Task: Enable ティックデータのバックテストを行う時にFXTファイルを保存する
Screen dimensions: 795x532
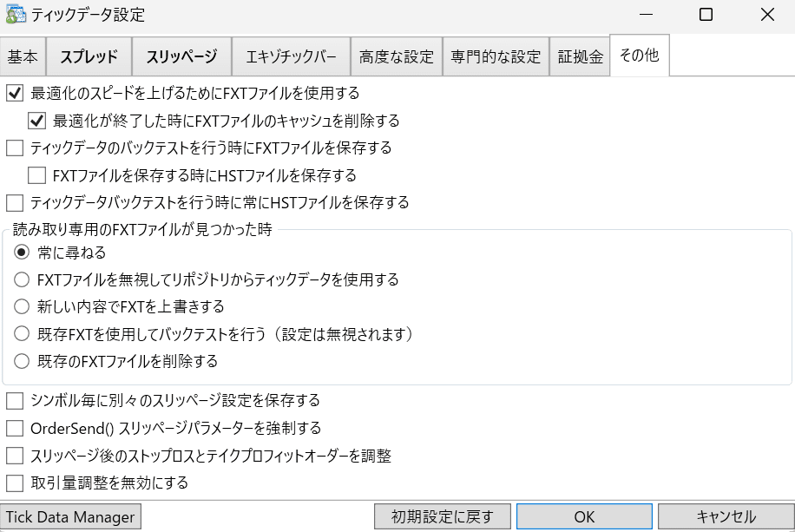Action: click(x=14, y=148)
